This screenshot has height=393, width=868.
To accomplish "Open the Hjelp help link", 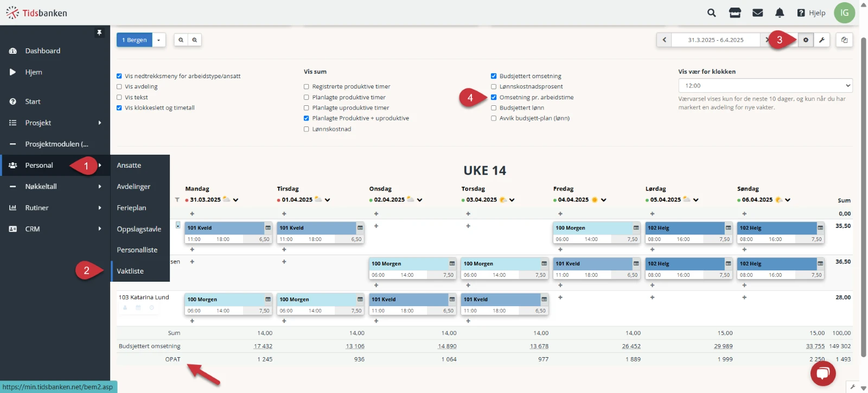I will (811, 13).
